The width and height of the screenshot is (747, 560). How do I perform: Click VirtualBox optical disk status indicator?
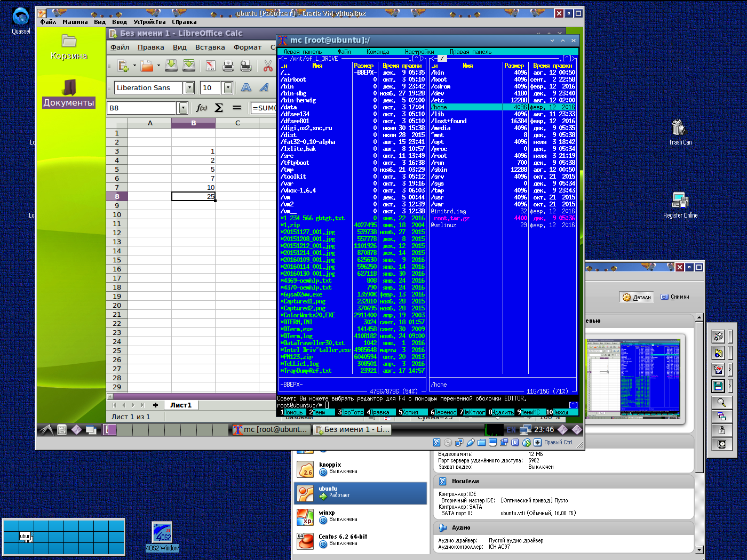pos(448,443)
